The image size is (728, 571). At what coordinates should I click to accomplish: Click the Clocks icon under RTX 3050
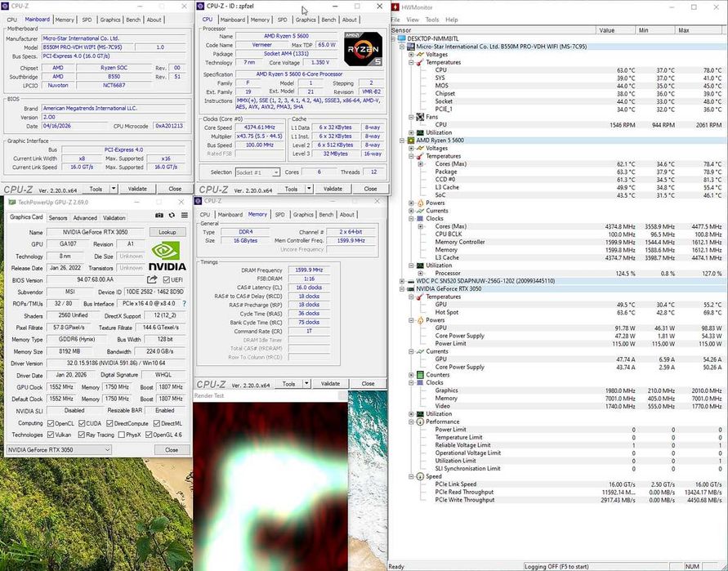(x=420, y=382)
